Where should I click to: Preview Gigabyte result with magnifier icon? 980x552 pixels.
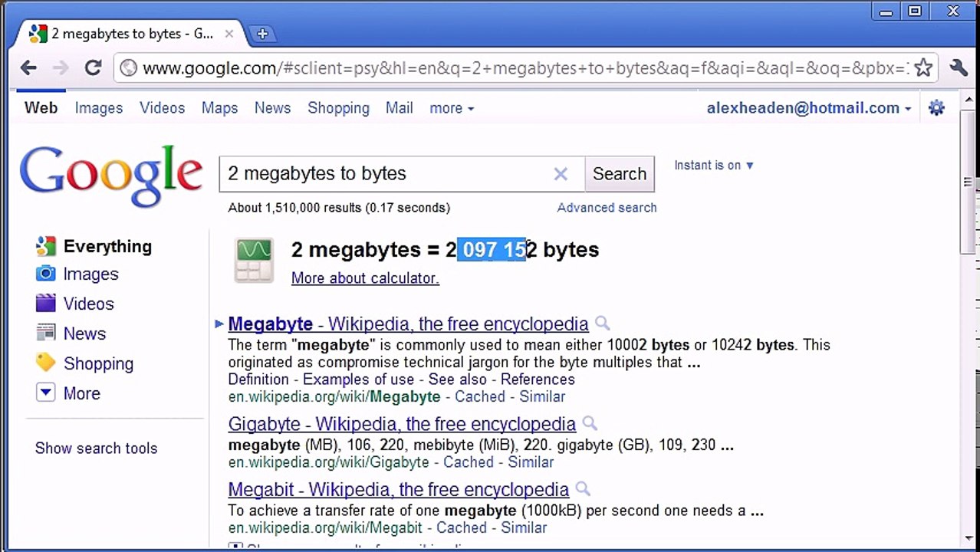pos(590,423)
